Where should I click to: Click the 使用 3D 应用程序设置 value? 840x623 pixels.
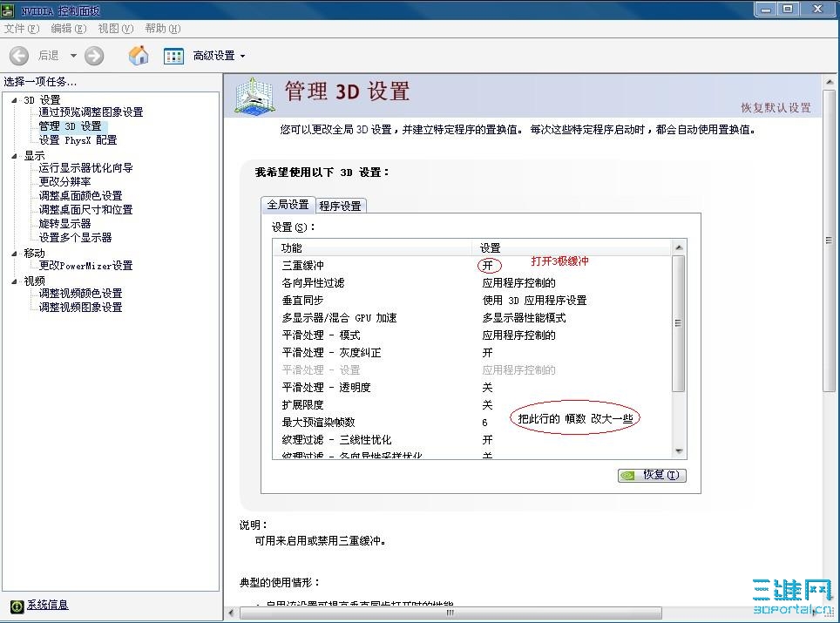(534, 300)
